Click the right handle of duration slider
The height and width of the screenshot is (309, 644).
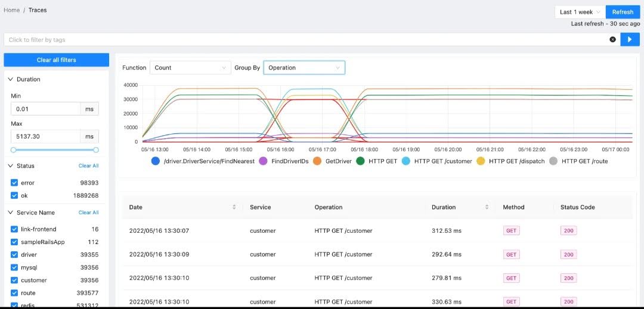[96, 150]
